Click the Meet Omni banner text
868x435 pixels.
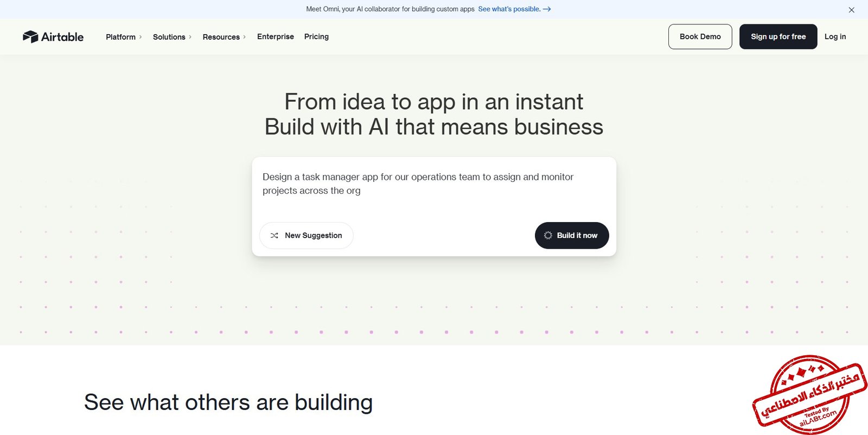[390, 9]
